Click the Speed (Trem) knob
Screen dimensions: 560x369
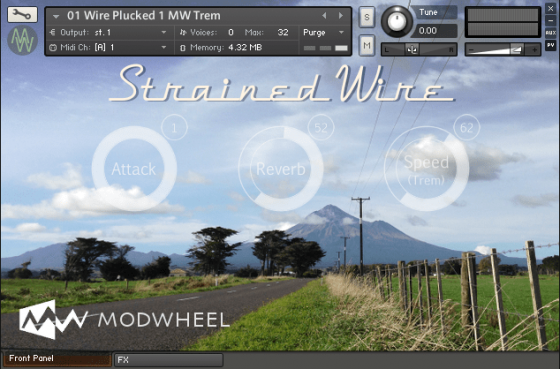(426, 169)
